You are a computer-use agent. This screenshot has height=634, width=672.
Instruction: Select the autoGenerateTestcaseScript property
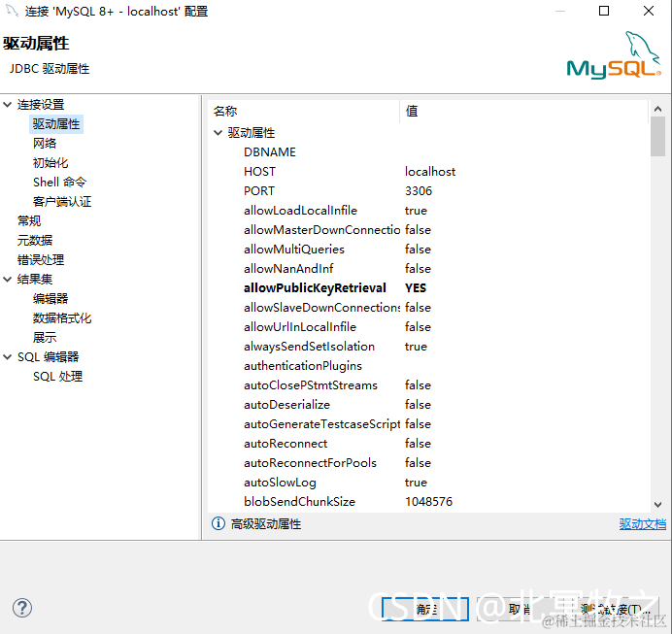pos(321,423)
